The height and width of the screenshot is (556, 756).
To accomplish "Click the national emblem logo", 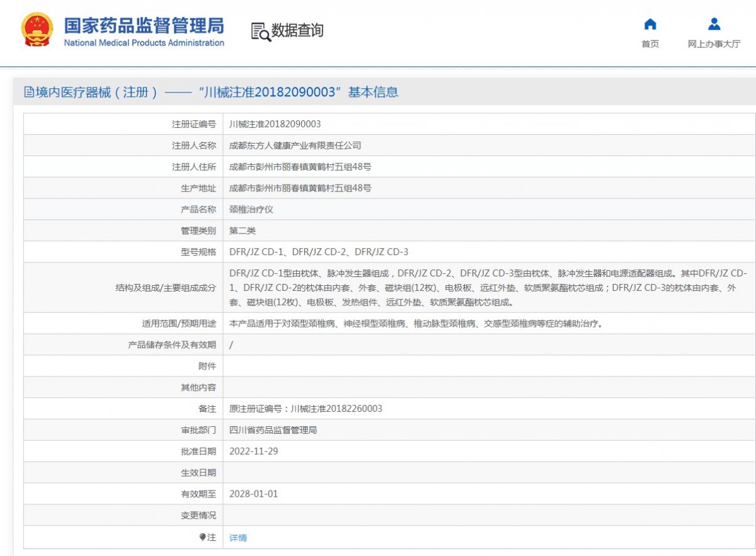I will tap(37, 30).
